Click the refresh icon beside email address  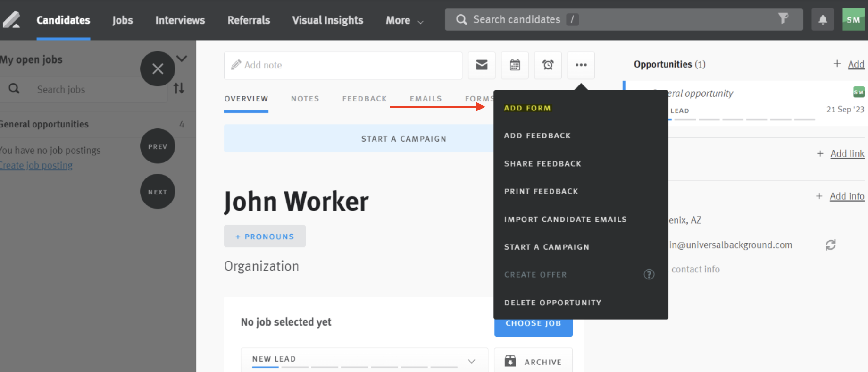click(x=830, y=245)
